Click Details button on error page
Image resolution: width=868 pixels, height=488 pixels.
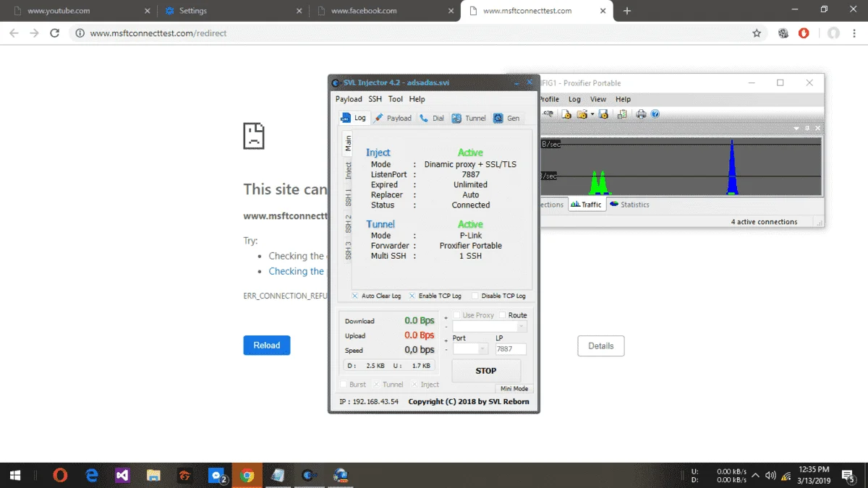pos(601,346)
